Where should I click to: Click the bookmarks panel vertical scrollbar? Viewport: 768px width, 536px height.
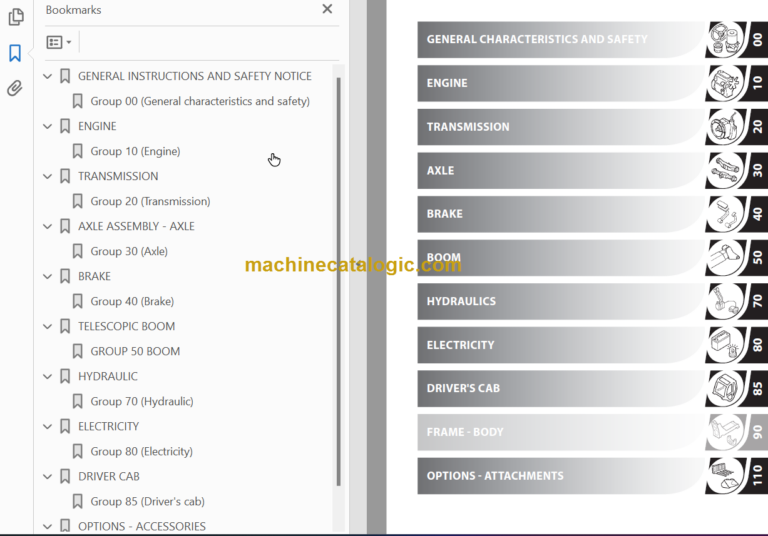click(x=338, y=282)
